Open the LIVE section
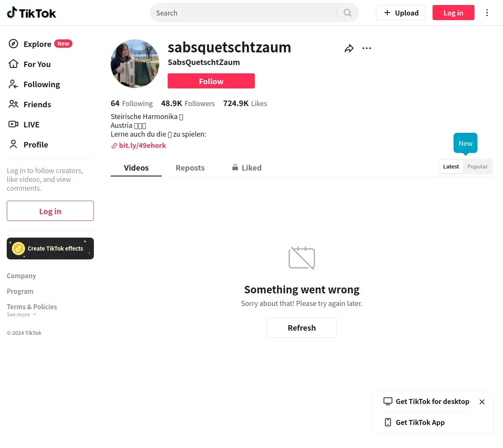Screen dimensions: 503x448 tap(31, 124)
